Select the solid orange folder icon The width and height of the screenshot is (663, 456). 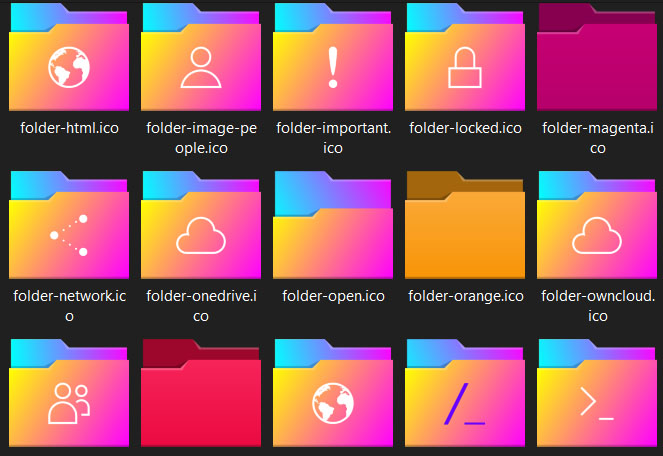coord(464,228)
